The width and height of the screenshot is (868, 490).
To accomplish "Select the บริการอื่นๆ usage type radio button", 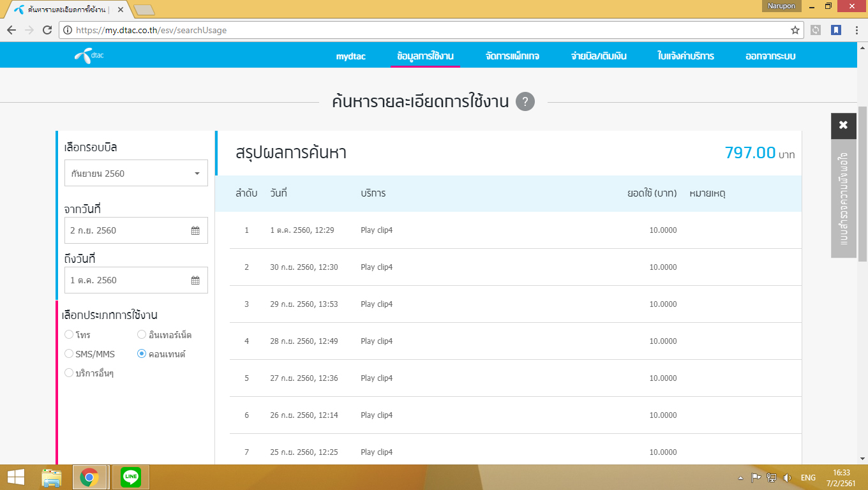I will click(69, 373).
